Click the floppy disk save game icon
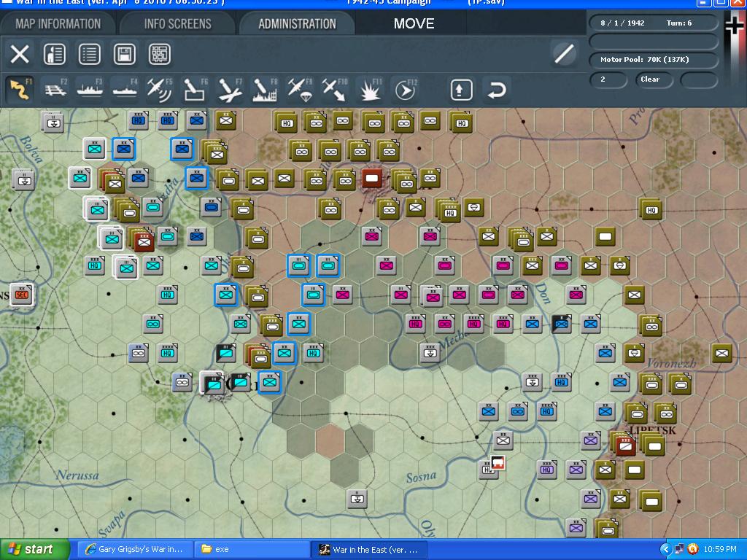Image resolution: width=747 pixels, height=560 pixels. [124, 54]
